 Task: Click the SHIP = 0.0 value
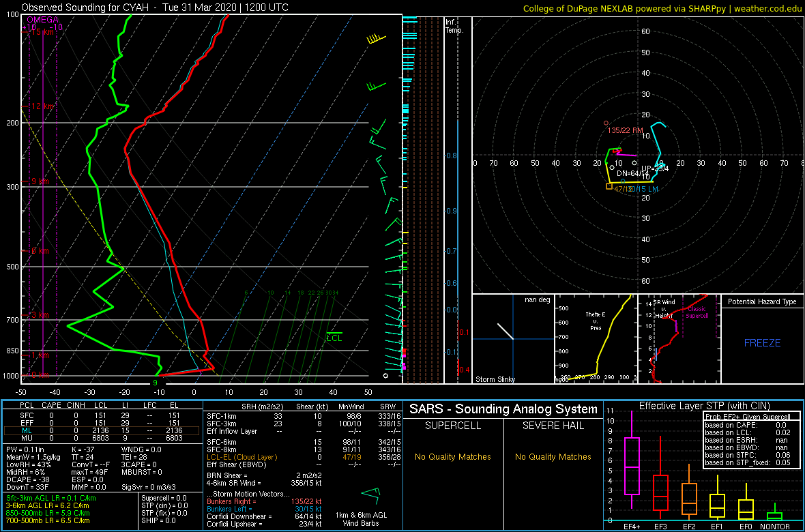point(159,520)
